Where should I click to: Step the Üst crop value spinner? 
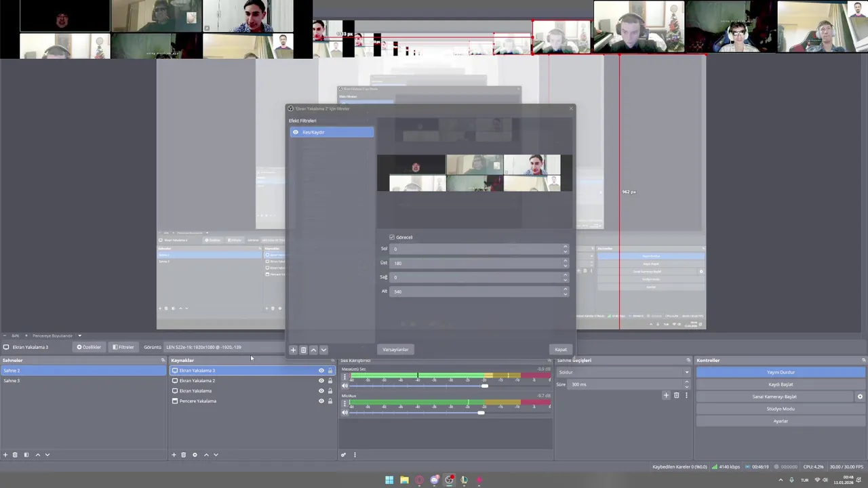pyautogui.click(x=566, y=263)
